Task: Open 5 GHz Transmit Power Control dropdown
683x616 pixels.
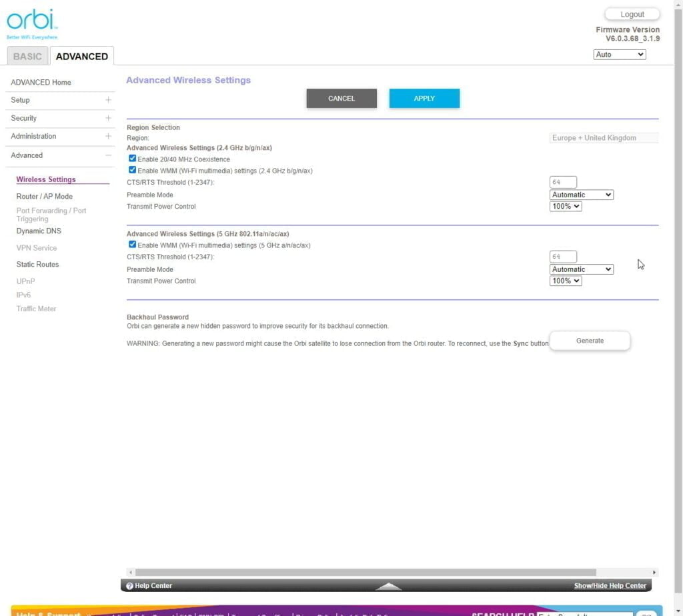Action: (x=566, y=281)
